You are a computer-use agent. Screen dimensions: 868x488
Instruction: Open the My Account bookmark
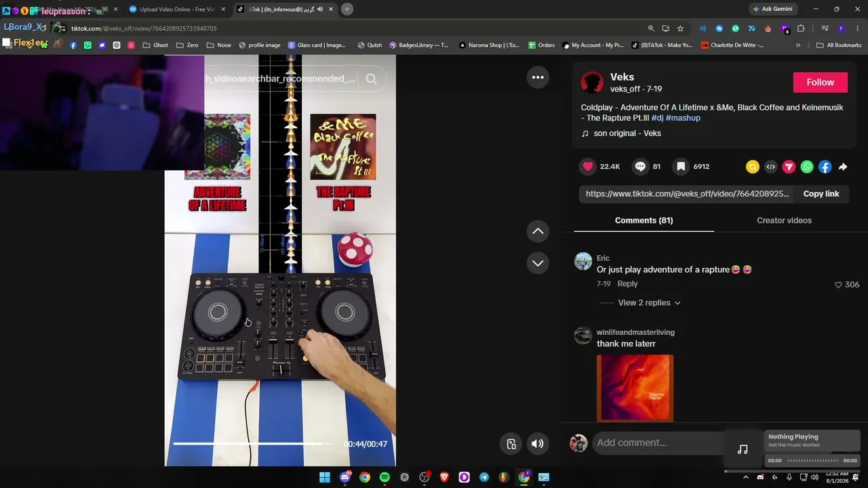(x=593, y=45)
